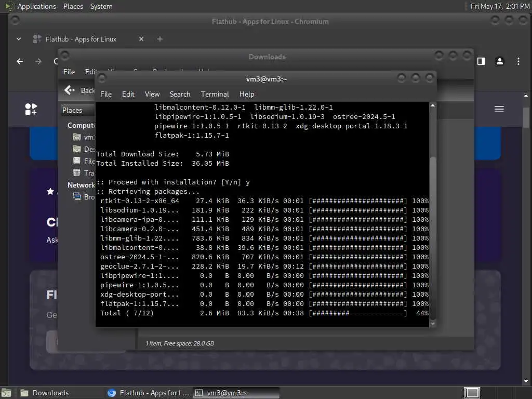Viewport: 532px width, 399px height.
Task: Open Chromium profile icon
Action: pos(499,61)
